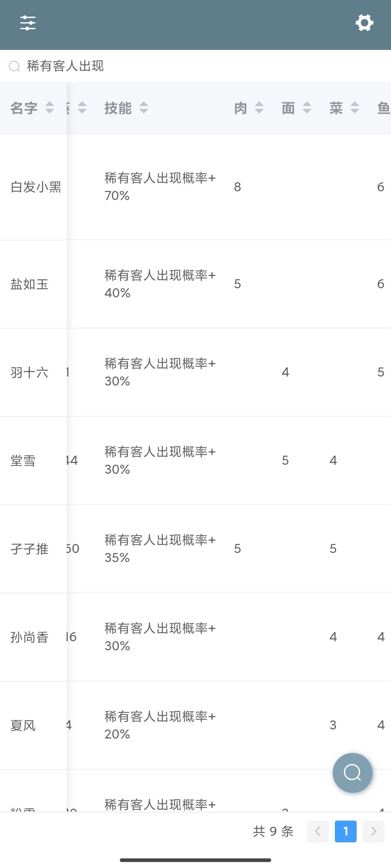
Task: Open the filter sliders icon
Action: pos(28,23)
